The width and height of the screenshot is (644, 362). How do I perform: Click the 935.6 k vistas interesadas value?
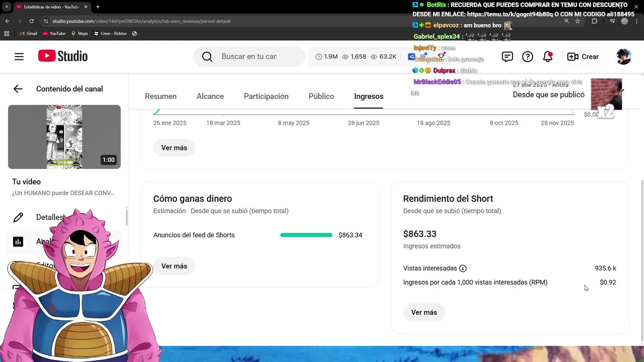605,268
